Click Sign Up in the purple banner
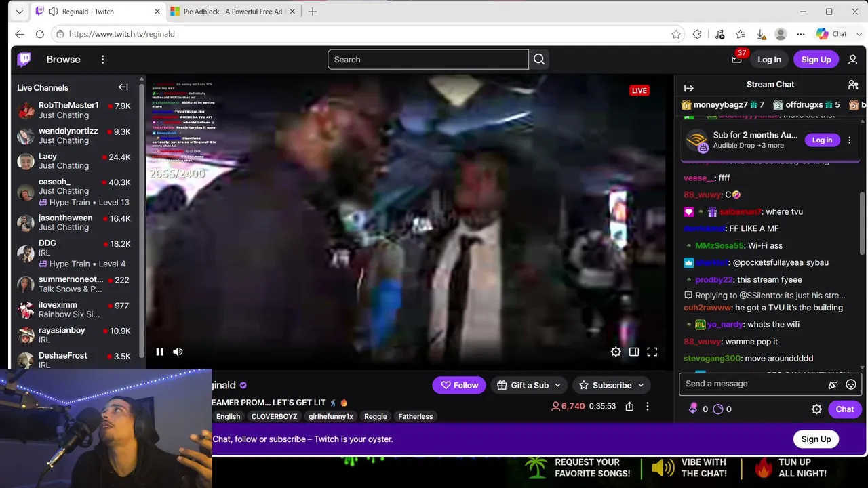 [816, 439]
